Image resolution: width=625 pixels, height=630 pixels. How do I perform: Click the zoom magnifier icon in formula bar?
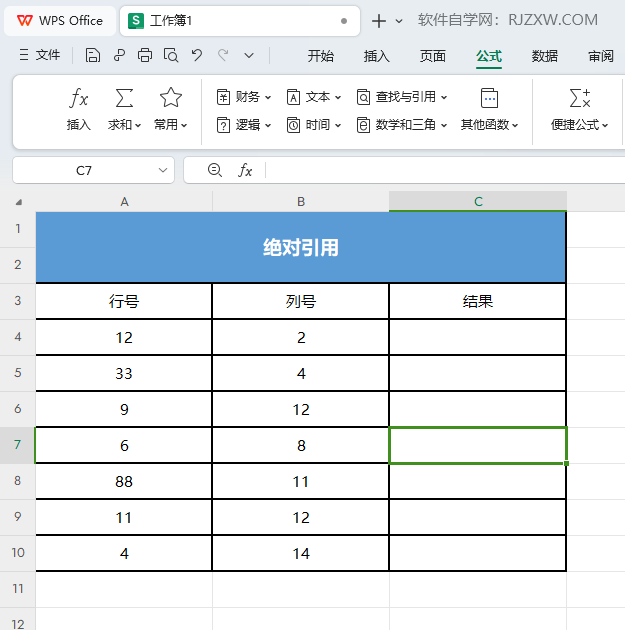[x=215, y=170]
